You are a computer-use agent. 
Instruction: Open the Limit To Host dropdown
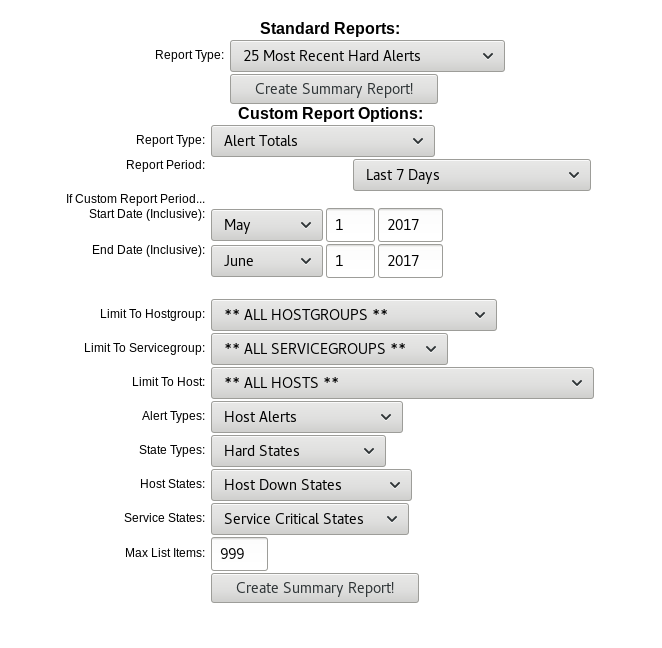point(402,383)
